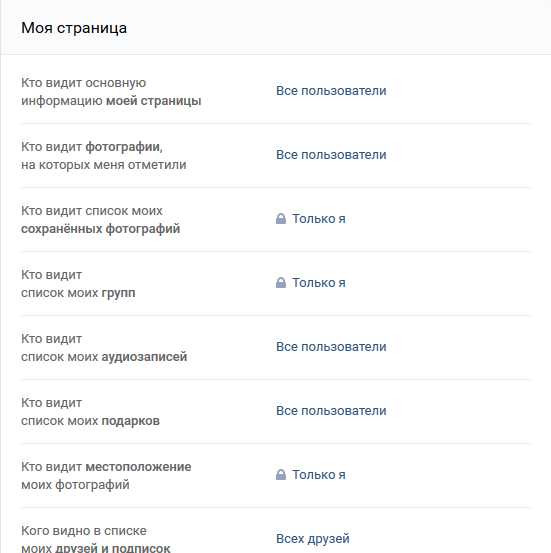Click 'сохранённых фотографий' label text
551x553 pixels.
[x=101, y=229]
